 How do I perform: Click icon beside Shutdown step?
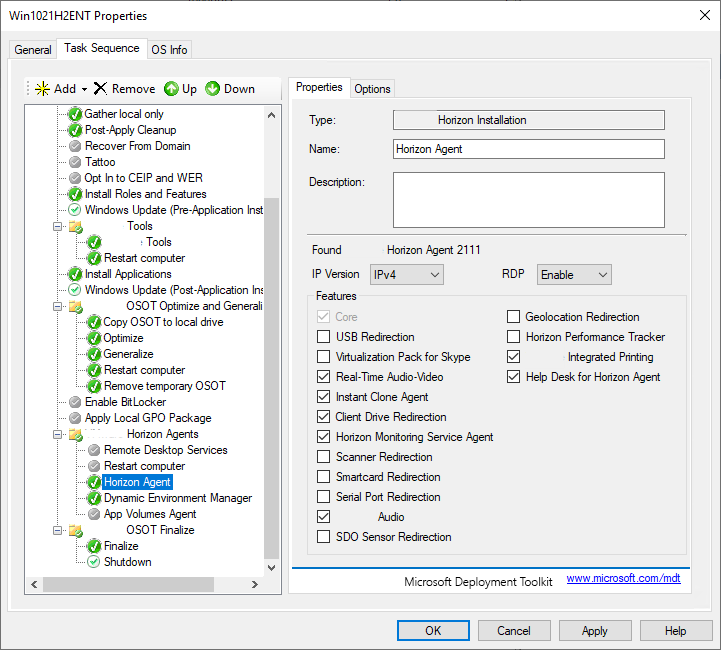pyautogui.click(x=94, y=562)
